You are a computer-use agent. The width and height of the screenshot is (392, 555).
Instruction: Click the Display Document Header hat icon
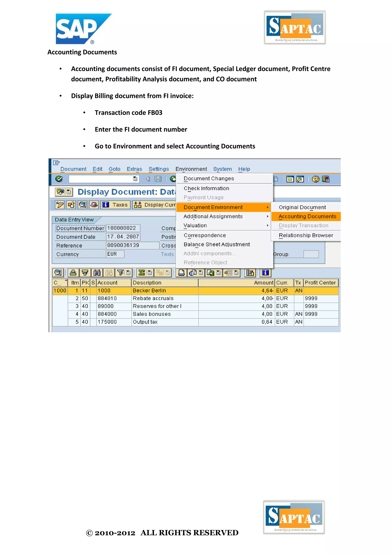(x=94, y=205)
